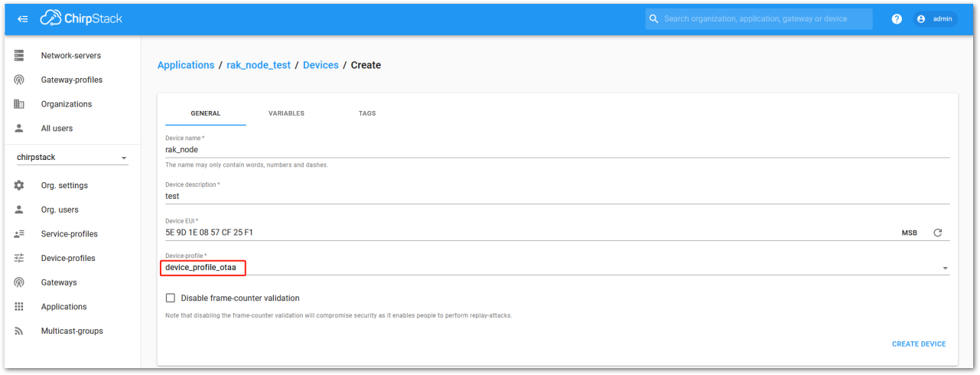Focus the top search box
This screenshot has height=375, width=980.
(x=759, y=19)
